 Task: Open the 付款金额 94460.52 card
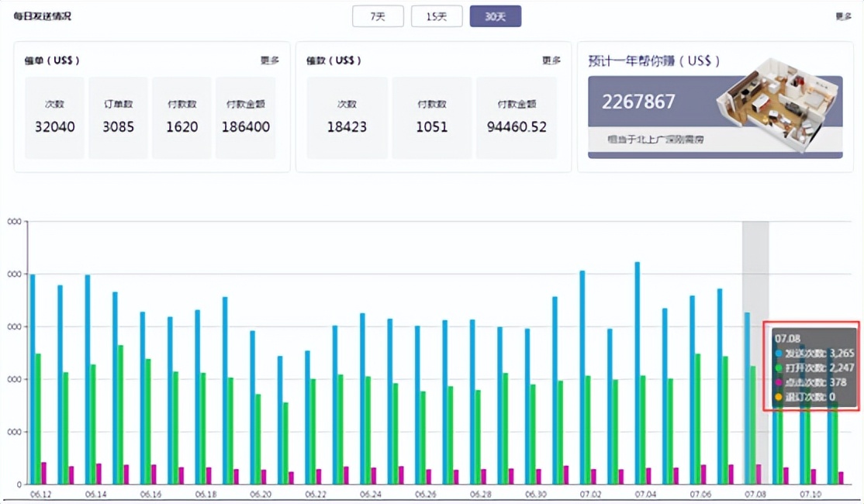(517, 118)
